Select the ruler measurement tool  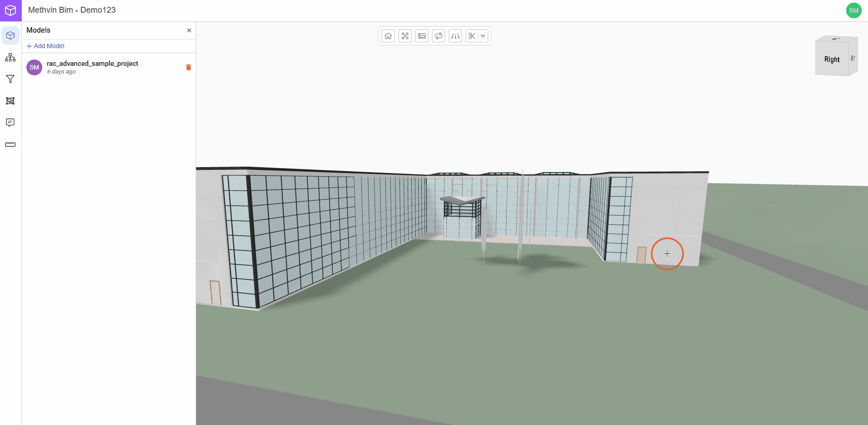point(10,144)
